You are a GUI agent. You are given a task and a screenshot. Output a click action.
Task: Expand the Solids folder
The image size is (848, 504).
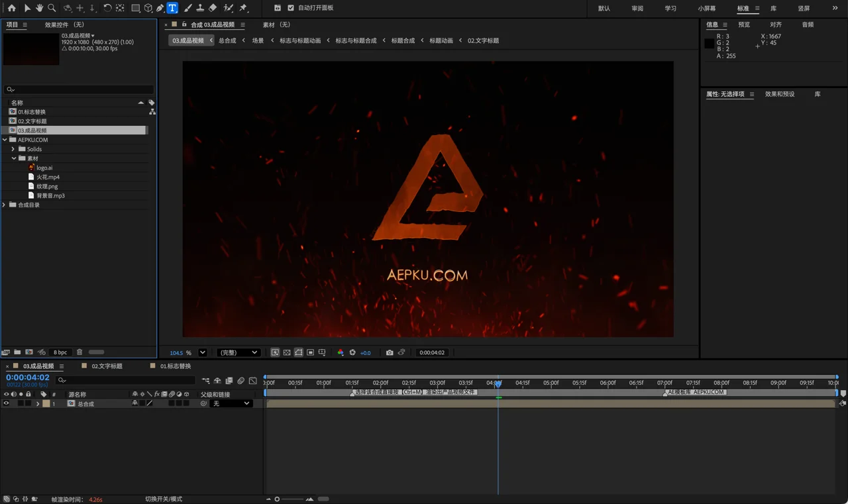pyautogui.click(x=13, y=149)
